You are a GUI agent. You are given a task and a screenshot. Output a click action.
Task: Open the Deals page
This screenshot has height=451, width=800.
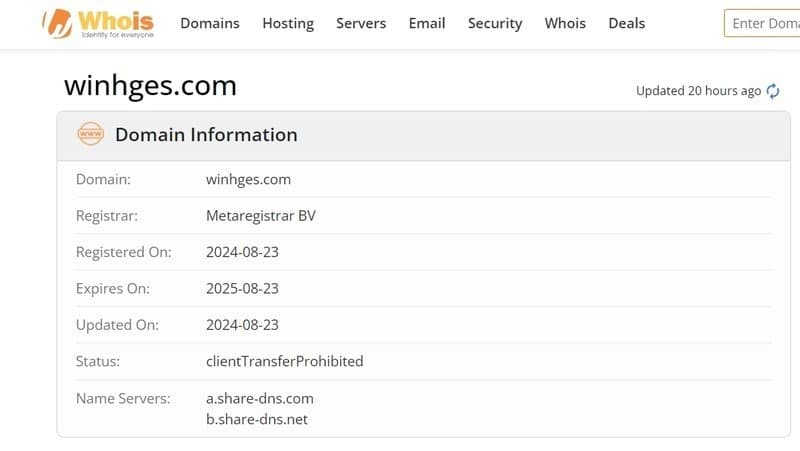coord(627,23)
